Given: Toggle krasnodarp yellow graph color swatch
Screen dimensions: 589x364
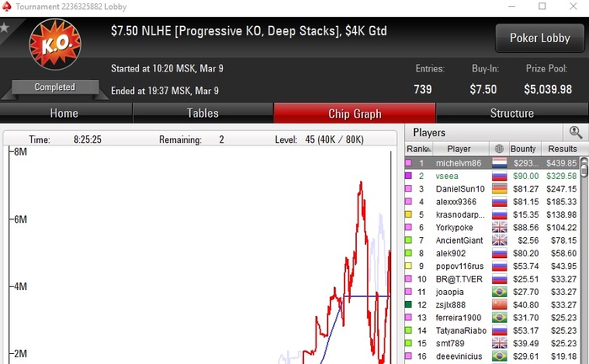Looking at the screenshot, I should (x=408, y=214).
